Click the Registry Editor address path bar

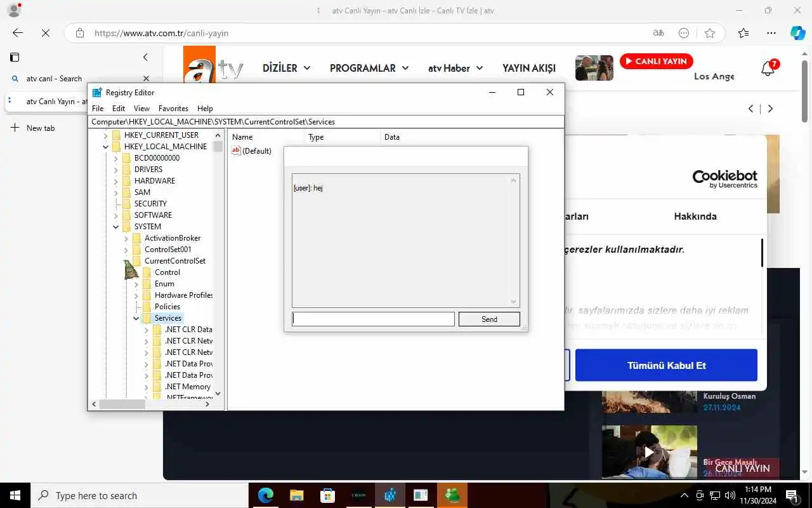(325, 121)
